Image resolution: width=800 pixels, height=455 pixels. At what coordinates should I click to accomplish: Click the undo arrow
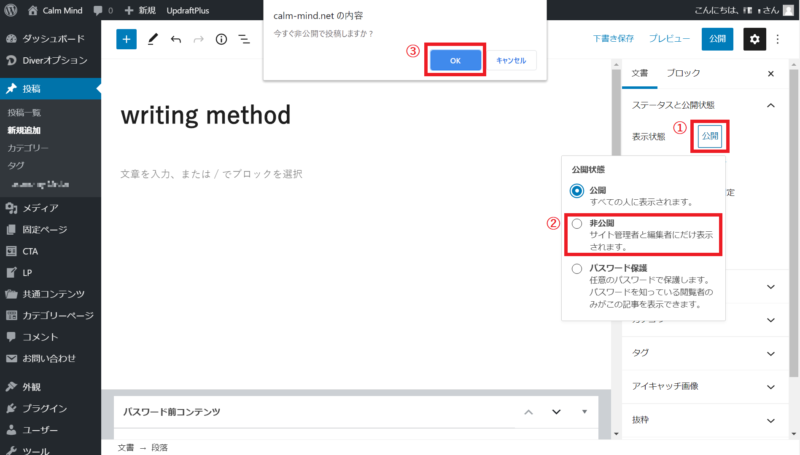176,39
